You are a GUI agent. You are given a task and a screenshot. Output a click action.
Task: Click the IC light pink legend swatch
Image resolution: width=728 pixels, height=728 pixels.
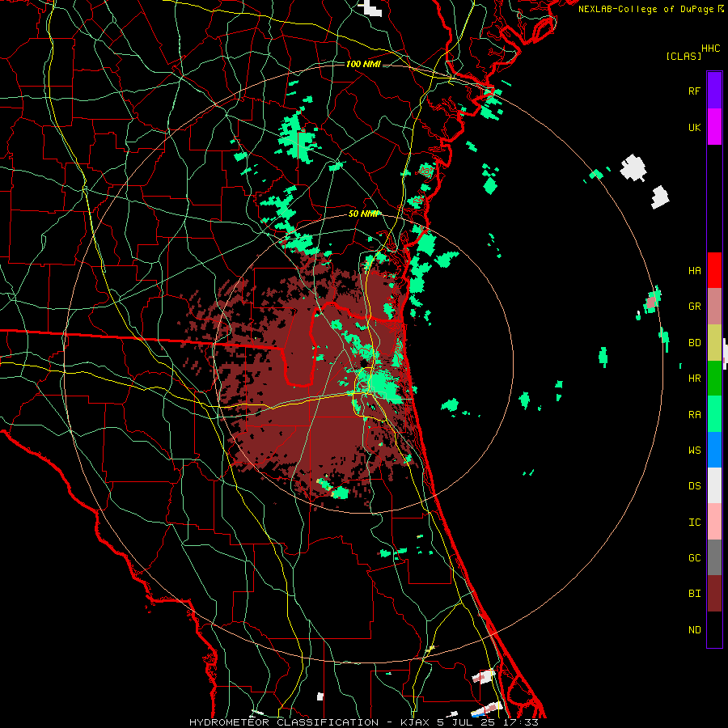point(714,522)
